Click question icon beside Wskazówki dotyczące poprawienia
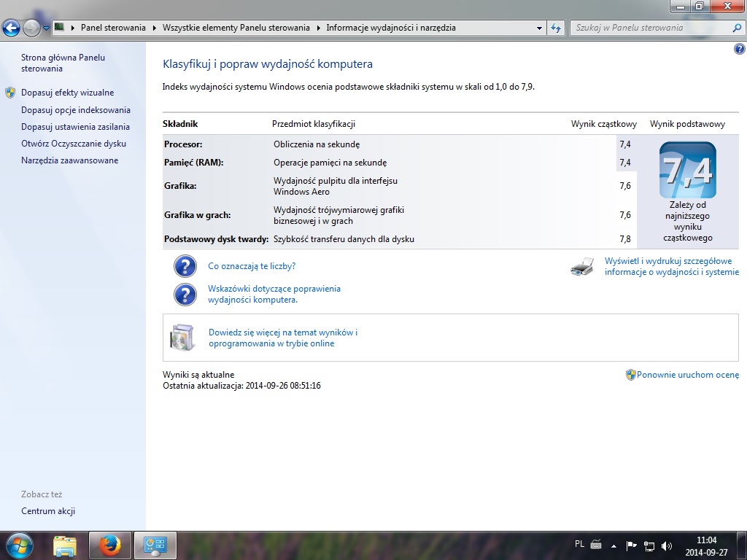 [185, 295]
